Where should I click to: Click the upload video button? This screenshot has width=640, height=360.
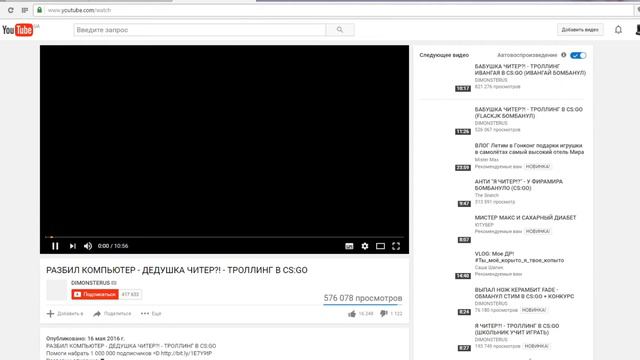(x=580, y=30)
